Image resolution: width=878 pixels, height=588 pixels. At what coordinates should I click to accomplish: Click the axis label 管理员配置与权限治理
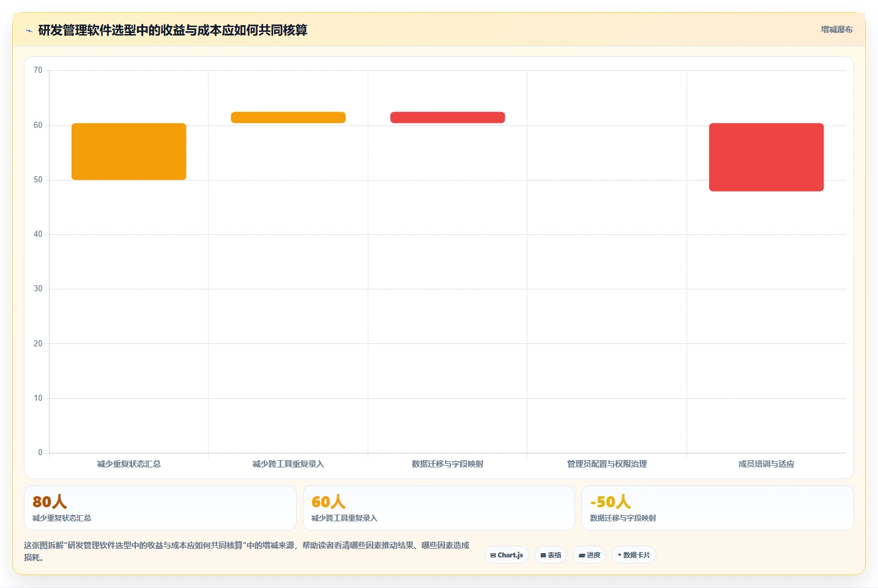pos(607,464)
